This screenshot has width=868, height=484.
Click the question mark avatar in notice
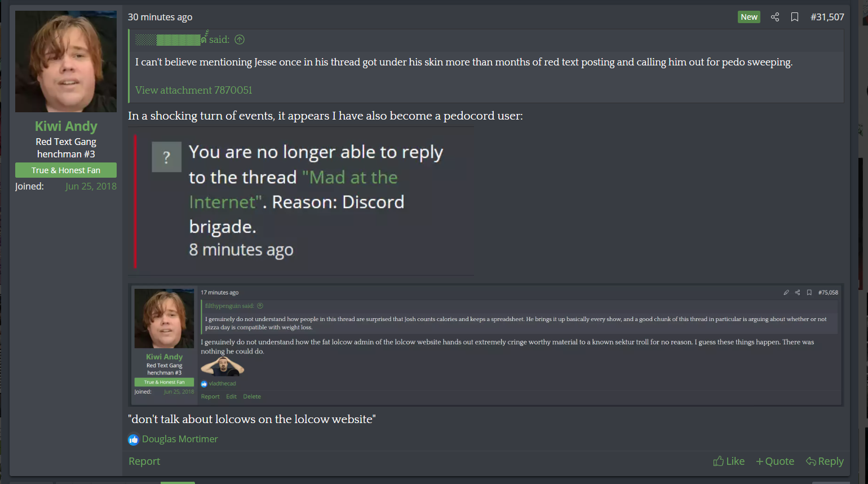coord(166,157)
